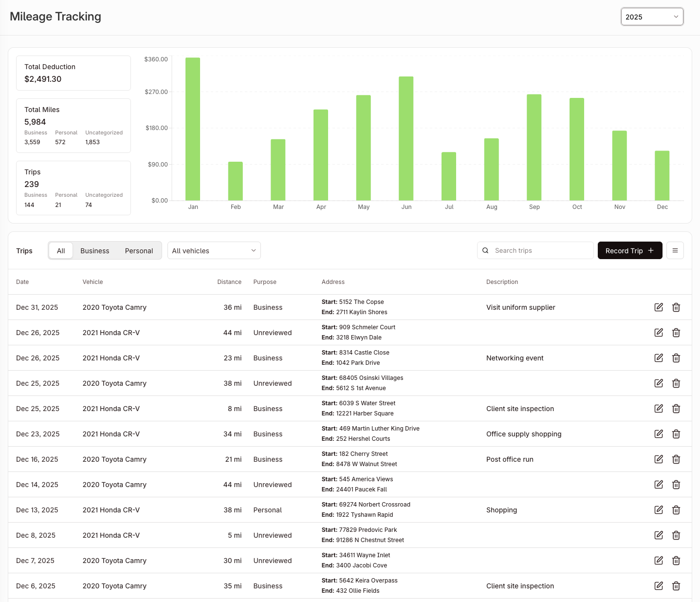700x602 pixels.
Task: Open the 2025 year dropdown
Action: 652,17
